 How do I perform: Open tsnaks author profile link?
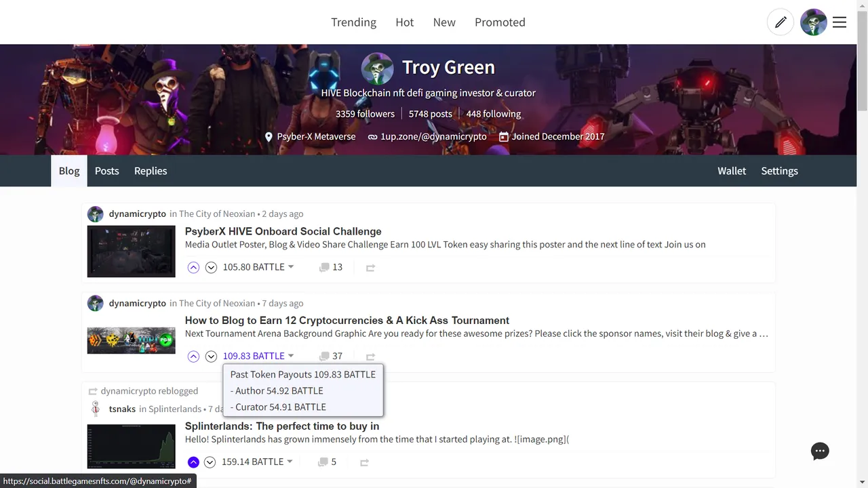pyautogui.click(x=122, y=409)
